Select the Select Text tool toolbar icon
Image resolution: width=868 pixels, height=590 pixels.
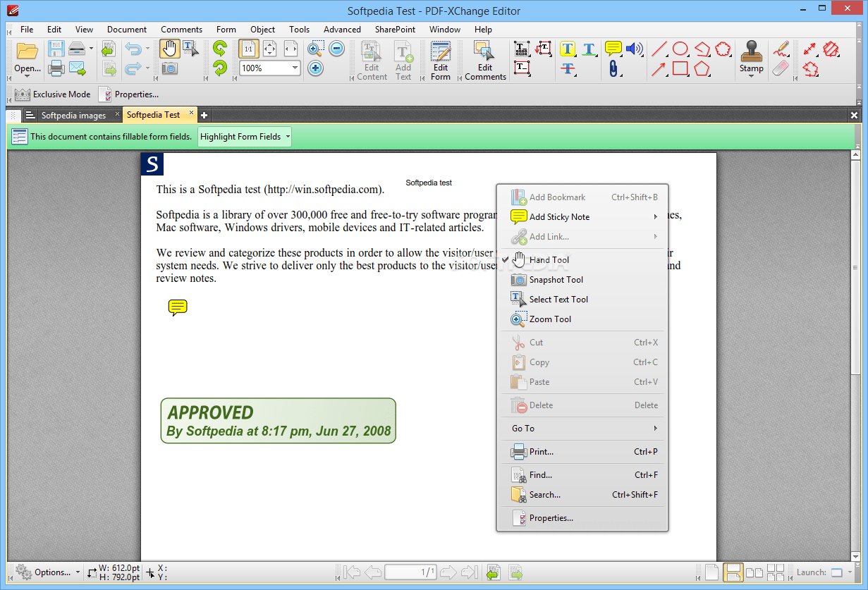[190, 49]
